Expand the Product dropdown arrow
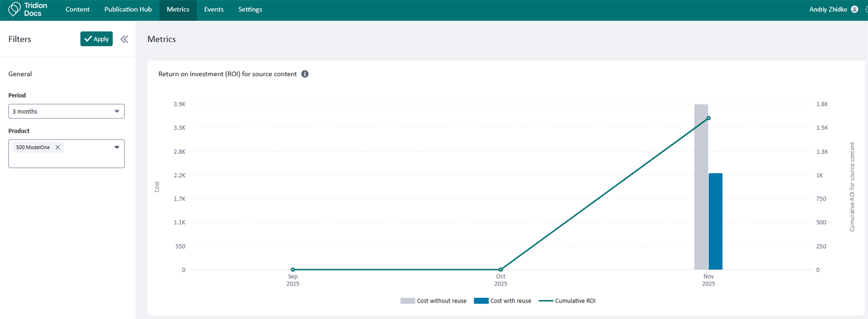The width and height of the screenshot is (868, 319). point(117,147)
